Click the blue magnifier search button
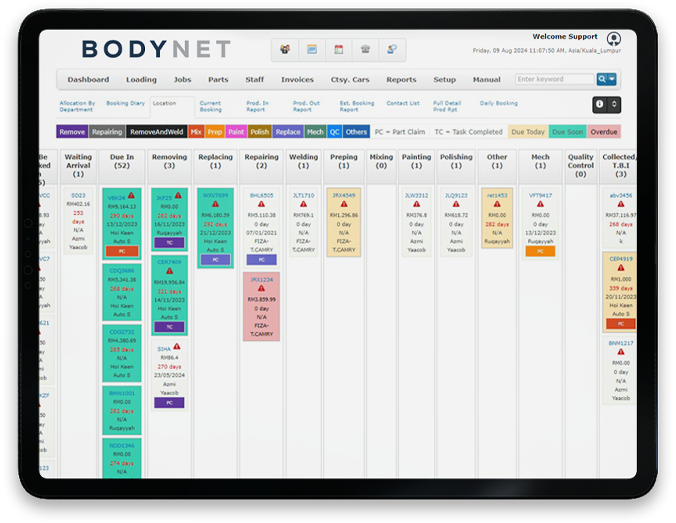This screenshot has width=676, height=523. [x=601, y=79]
